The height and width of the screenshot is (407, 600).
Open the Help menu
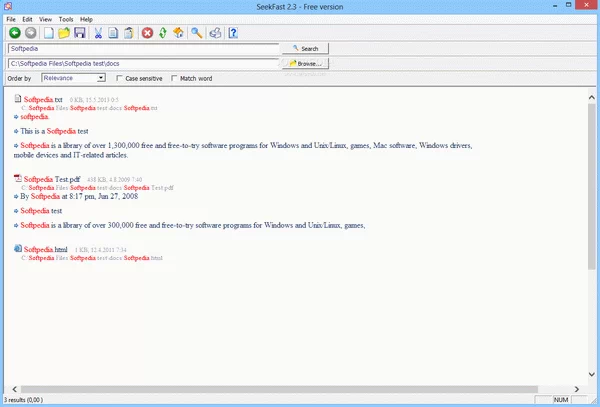(86, 19)
